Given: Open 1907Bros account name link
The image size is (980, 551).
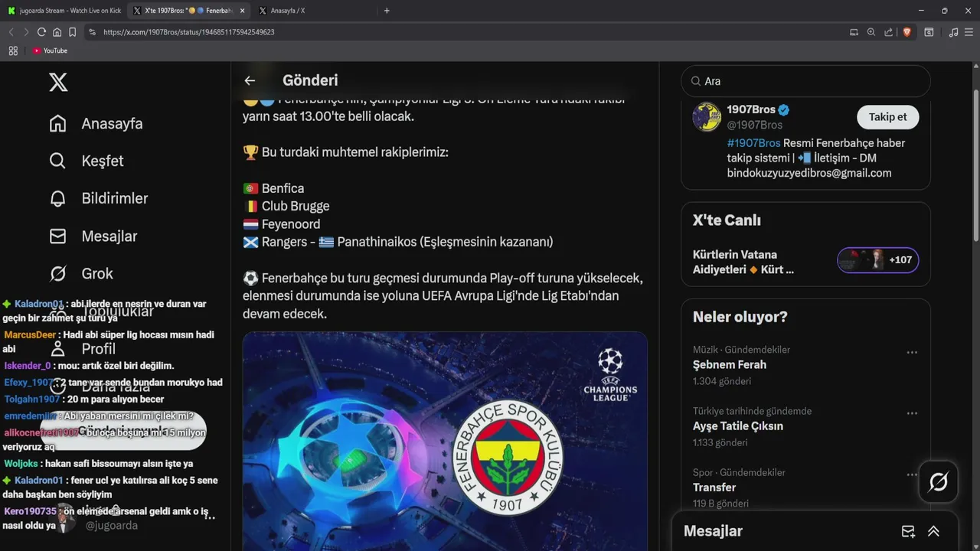Looking at the screenshot, I should click(751, 109).
